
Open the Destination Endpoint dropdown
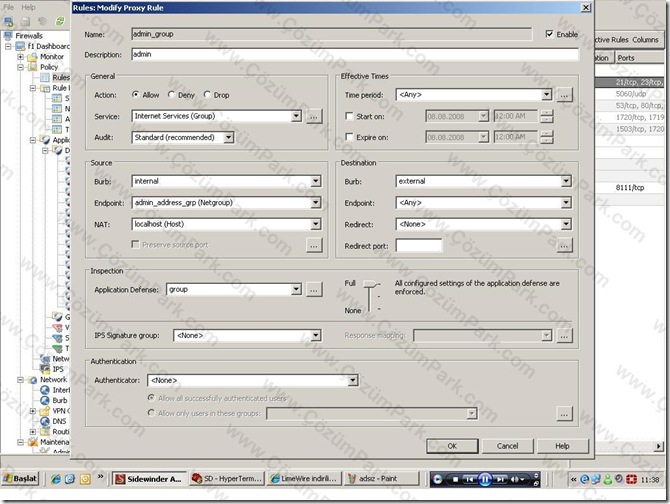tap(566, 202)
